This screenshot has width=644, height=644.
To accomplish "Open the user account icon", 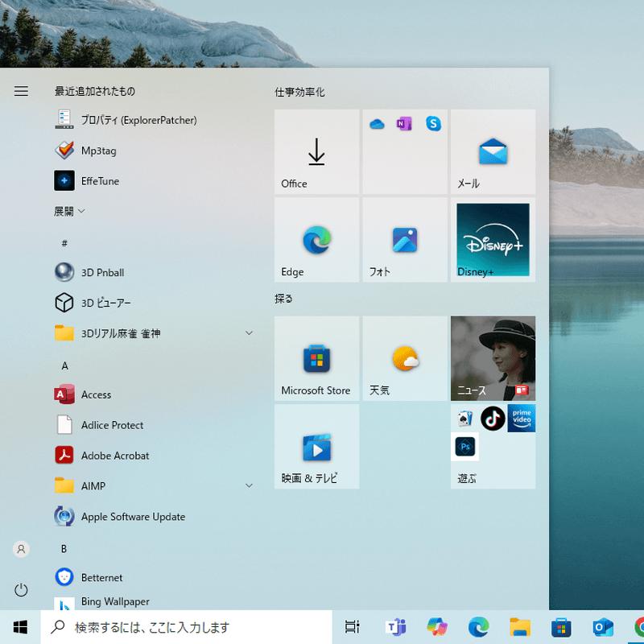I will [x=21, y=549].
